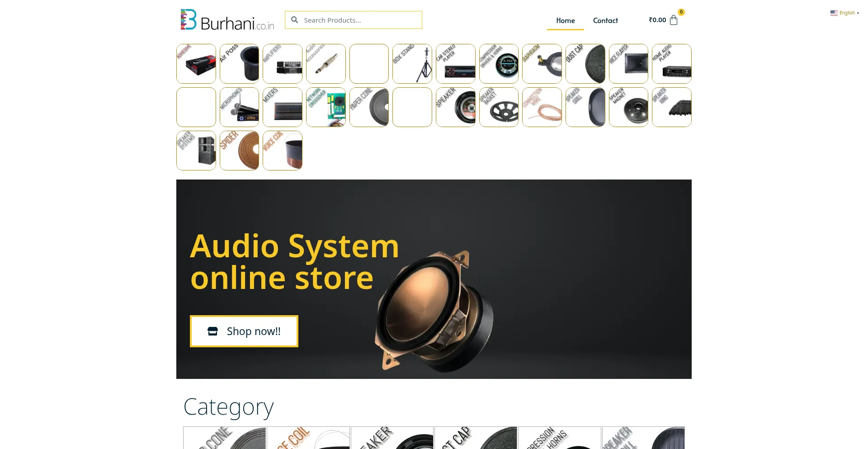Image resolution: width=868 pixels, height=449 pixels.
Task: Go to the Home menu item
Action: click(x=565, y=20)
